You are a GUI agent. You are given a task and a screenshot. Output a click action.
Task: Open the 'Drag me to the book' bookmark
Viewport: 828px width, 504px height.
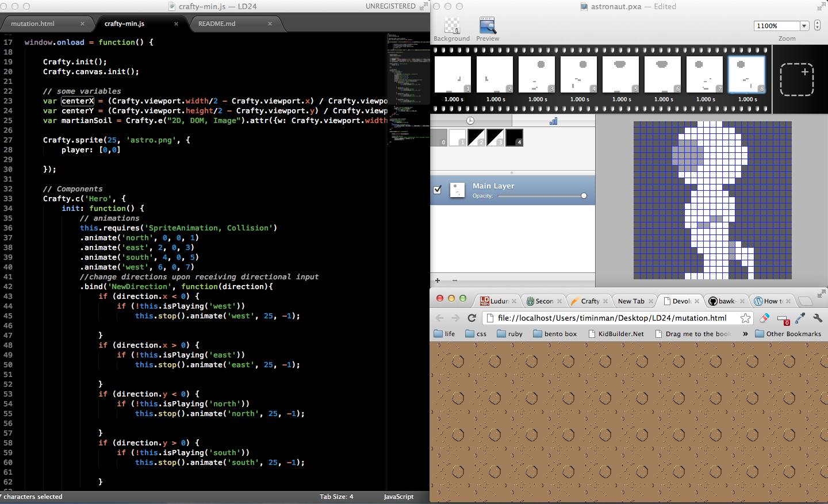click(x=693, y=334)
